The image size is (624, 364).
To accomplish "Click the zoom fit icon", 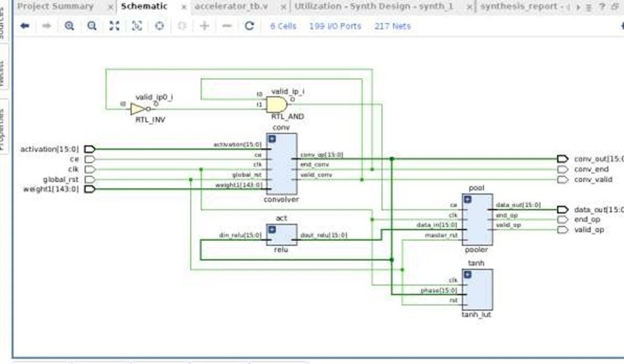I will (x=114, y=26).
